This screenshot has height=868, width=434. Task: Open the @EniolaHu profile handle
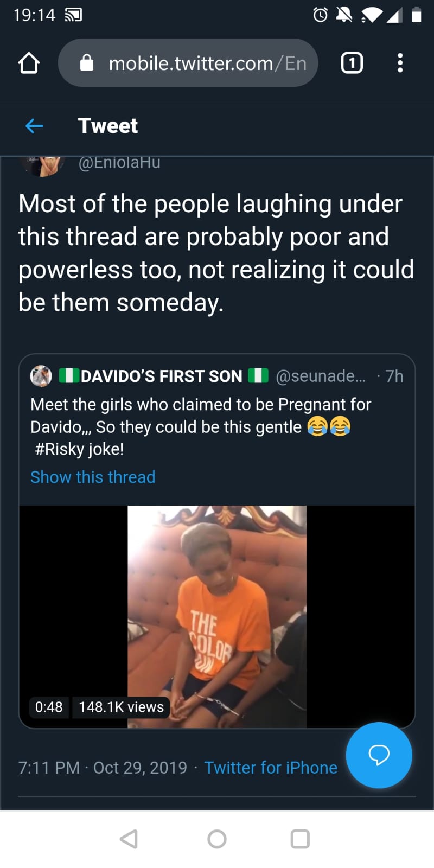pyautogui.click(x=119, y=162)
